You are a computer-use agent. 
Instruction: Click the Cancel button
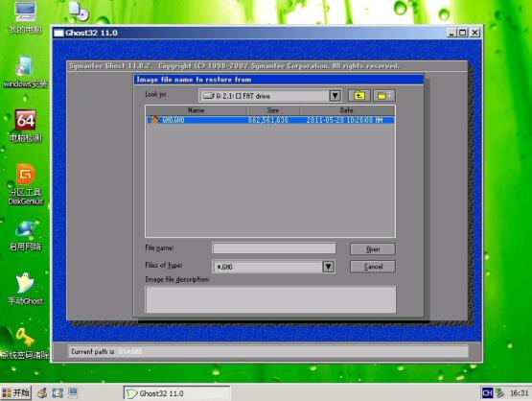(373, 267)
